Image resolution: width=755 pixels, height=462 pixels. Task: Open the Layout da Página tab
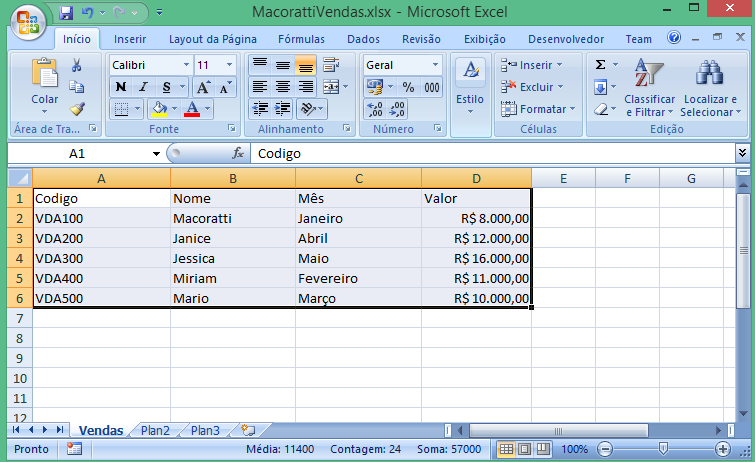212,39
